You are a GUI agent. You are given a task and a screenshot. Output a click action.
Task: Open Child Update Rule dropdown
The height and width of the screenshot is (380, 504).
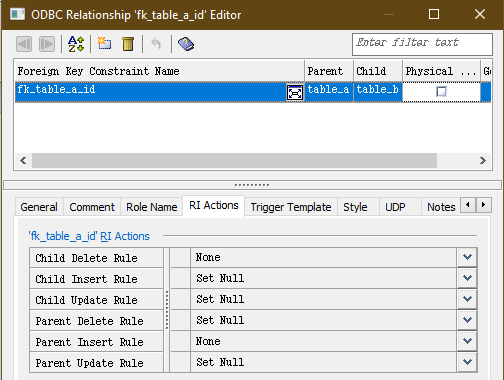467,299
